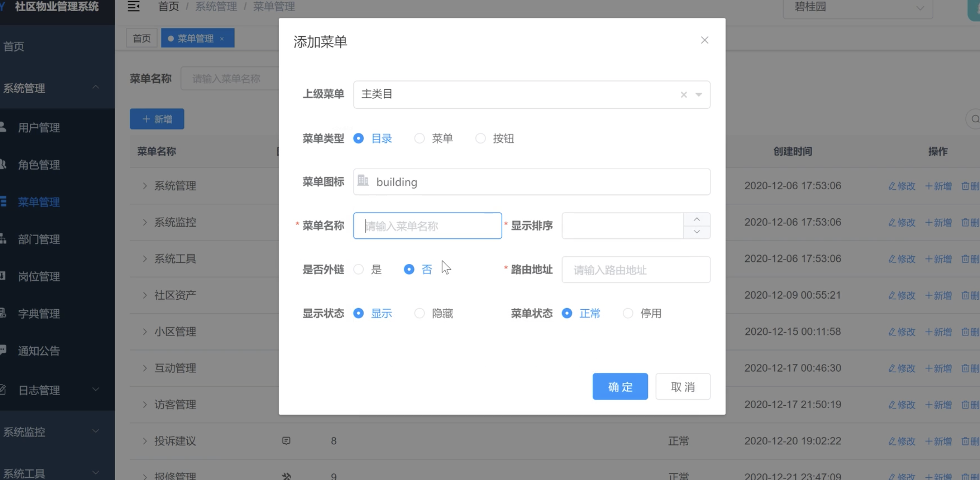Select the 按钮 menu type
Viewport: 980px width, 480px height.
[495, 138]
